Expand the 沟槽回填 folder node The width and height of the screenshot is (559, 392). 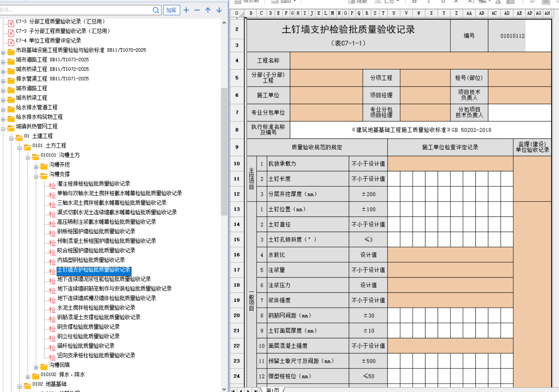pos(36,367)
